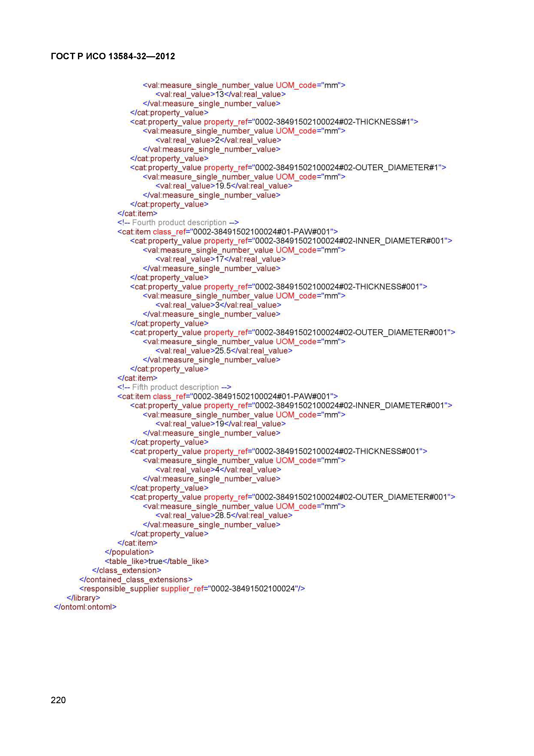Image resolution: width=534 pixels, height=756 pixels.
Task: Click the closing </class_extension> tag
Action: [x=127, y=571]
